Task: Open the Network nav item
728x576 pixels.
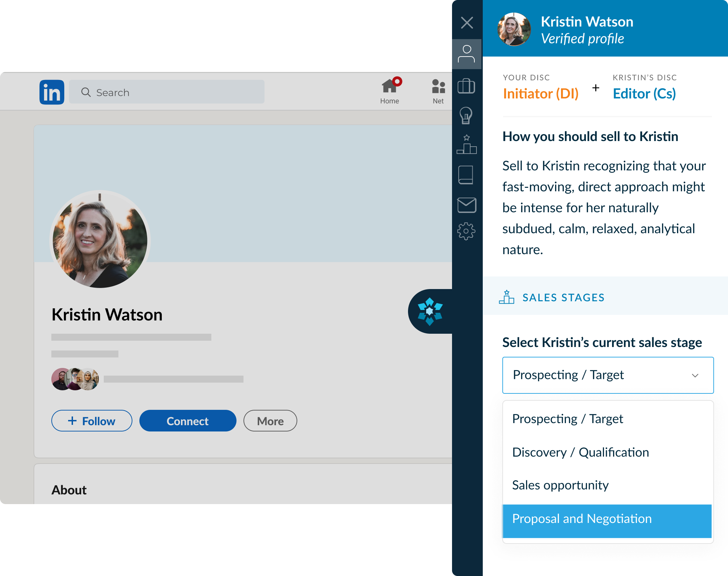Action: [438, 91]
